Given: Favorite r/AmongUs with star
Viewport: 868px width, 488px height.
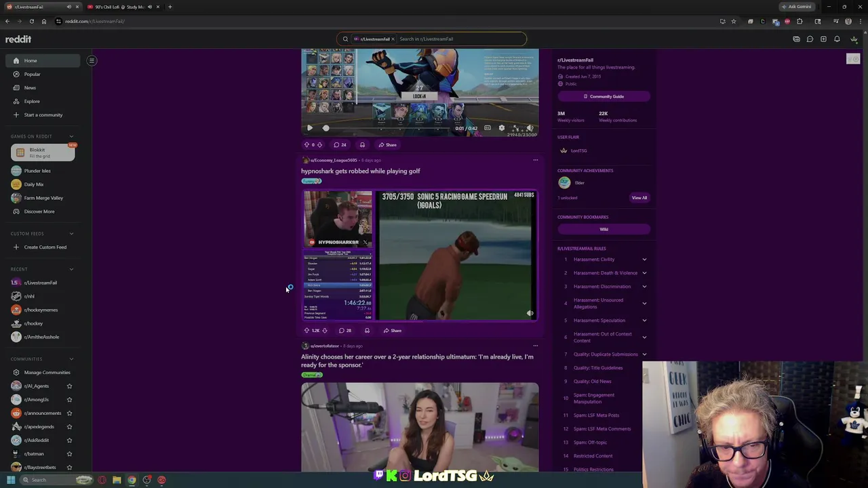Looking at the screenshot, I should click(69, 399).
